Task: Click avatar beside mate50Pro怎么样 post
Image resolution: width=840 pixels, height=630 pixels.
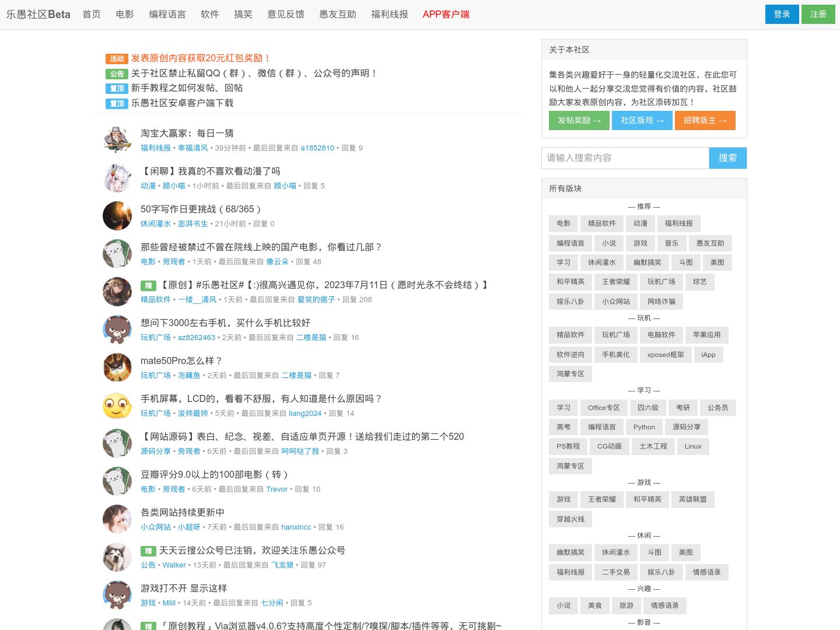Action: tap(117, 367)
